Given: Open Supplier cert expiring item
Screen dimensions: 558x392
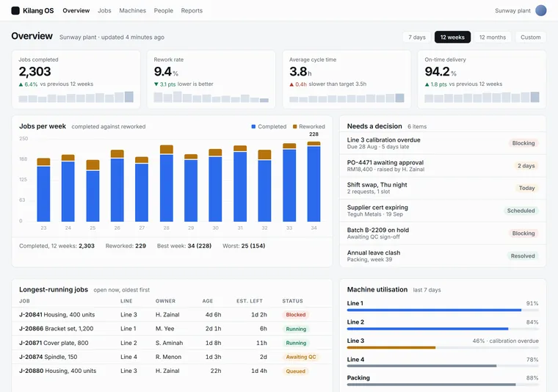Looking at the screenshot, I should click(x=443, y=211).
